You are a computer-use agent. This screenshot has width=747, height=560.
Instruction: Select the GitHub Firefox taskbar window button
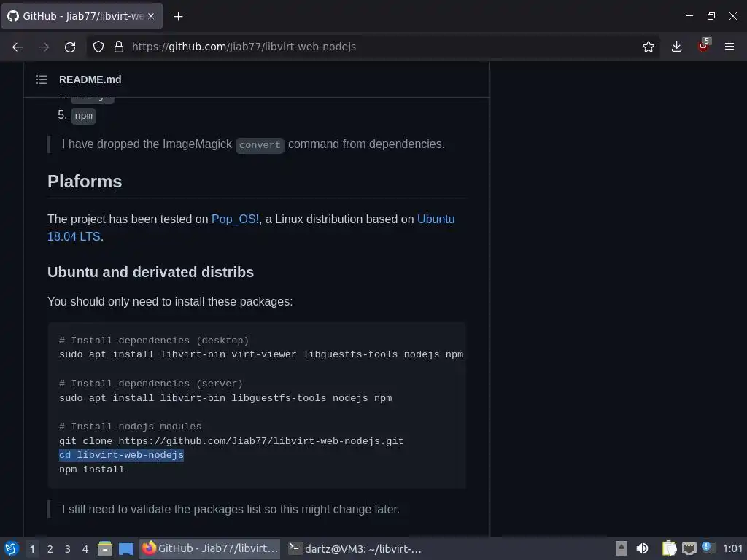click(209, 548)
